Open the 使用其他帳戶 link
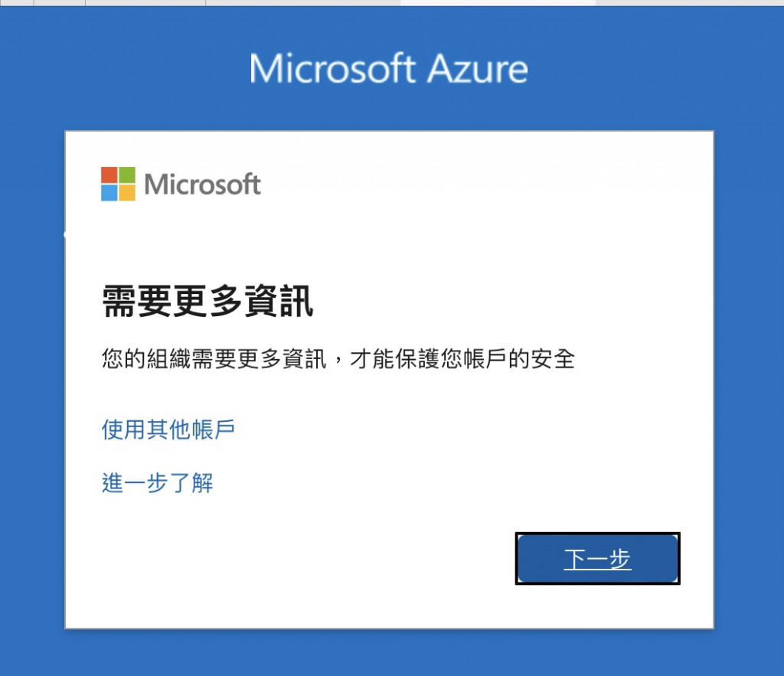Image resolution: width=784 pixels, height=676 pixels. point(168,429)
